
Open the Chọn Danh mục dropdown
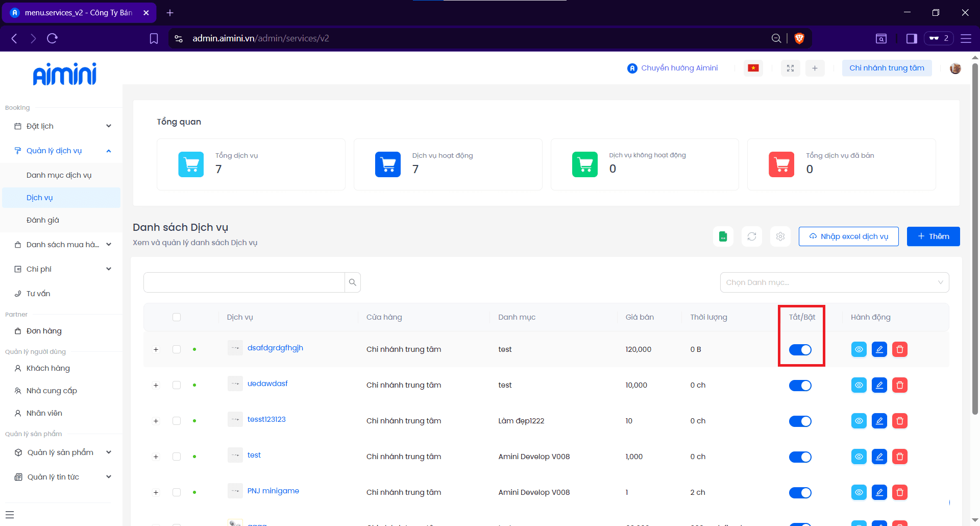pos(834,282)
